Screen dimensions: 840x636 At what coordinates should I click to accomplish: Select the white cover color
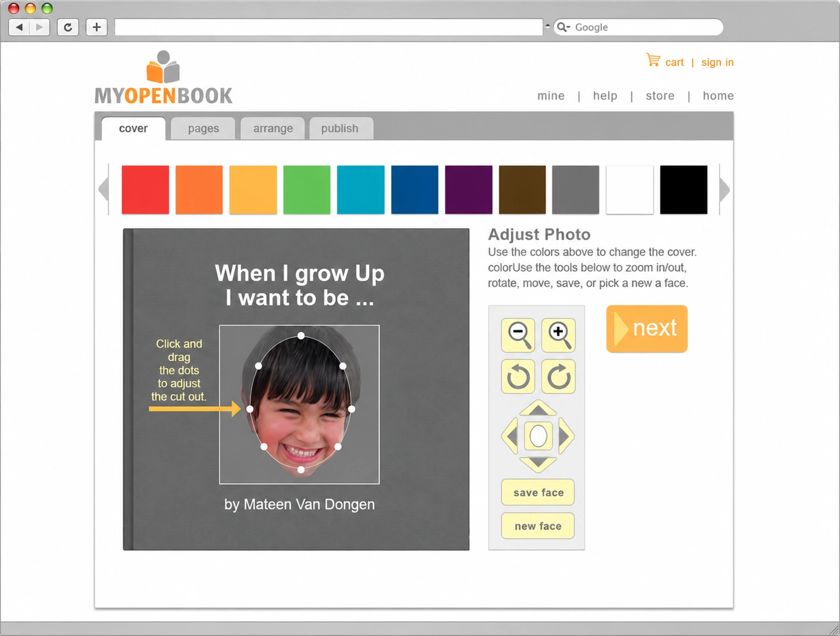(x=630, y=190)
